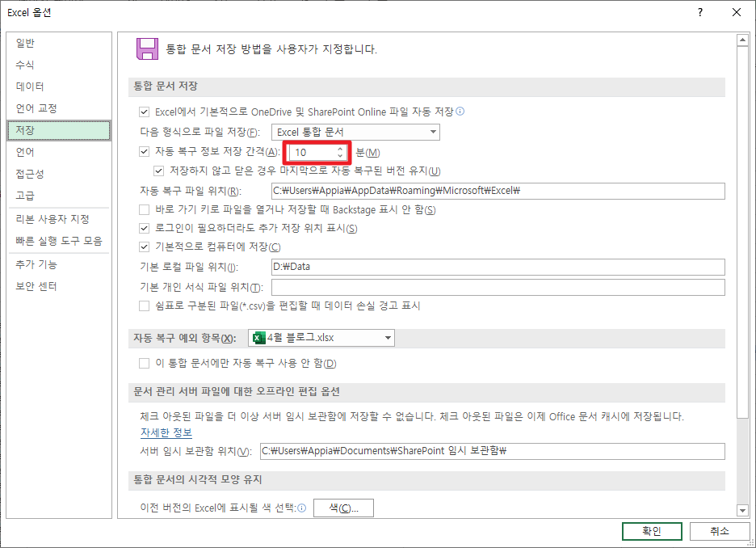Open the 언어 교정 options category

pyautogui.click(x=59, y=108)
